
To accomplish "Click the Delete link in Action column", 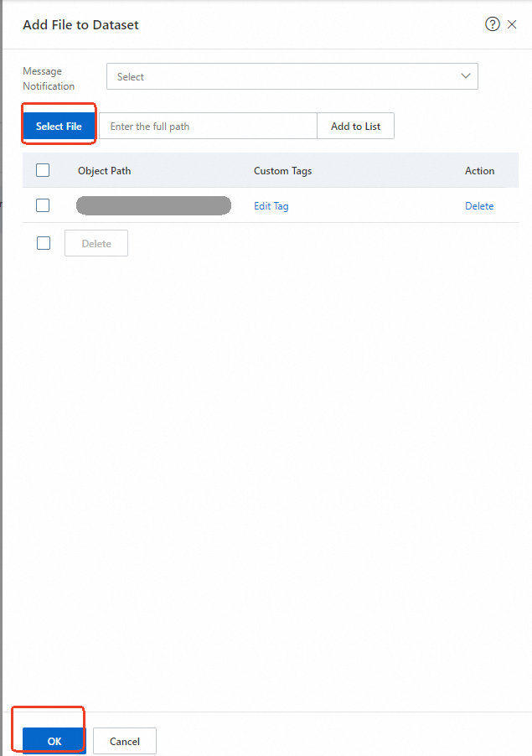I will tap(479, 206).
